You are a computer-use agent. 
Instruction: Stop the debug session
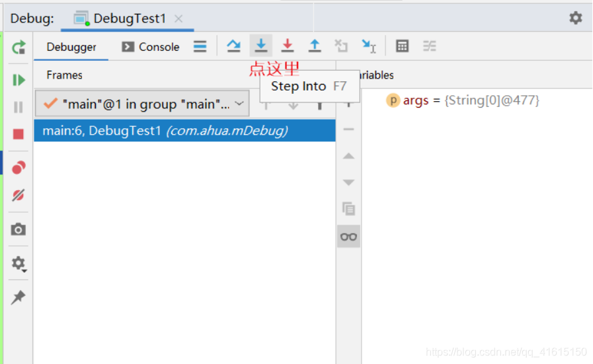(x=19, y=134)
